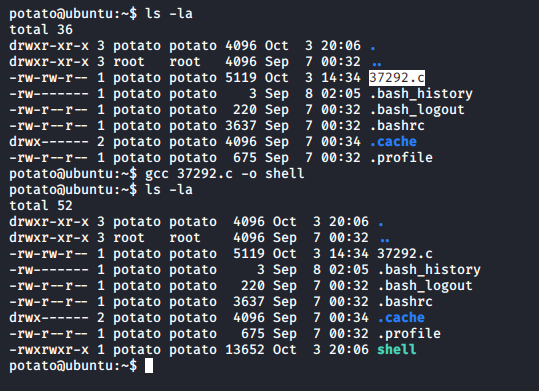The height and width of the screenshot is (391, 539).
Task: Click the green shell executable name
Action: click(x=397, y=349)
